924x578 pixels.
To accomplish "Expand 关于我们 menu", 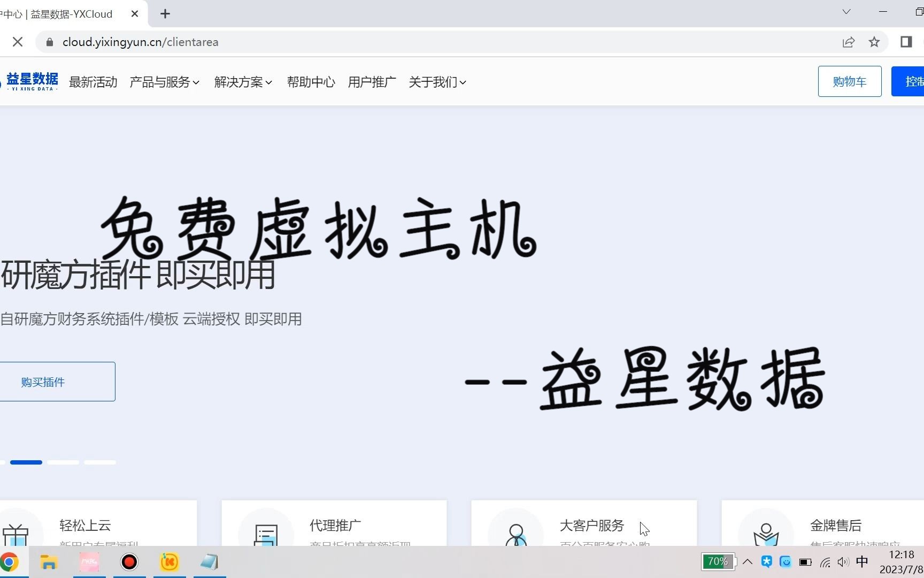I will [437, 82].
